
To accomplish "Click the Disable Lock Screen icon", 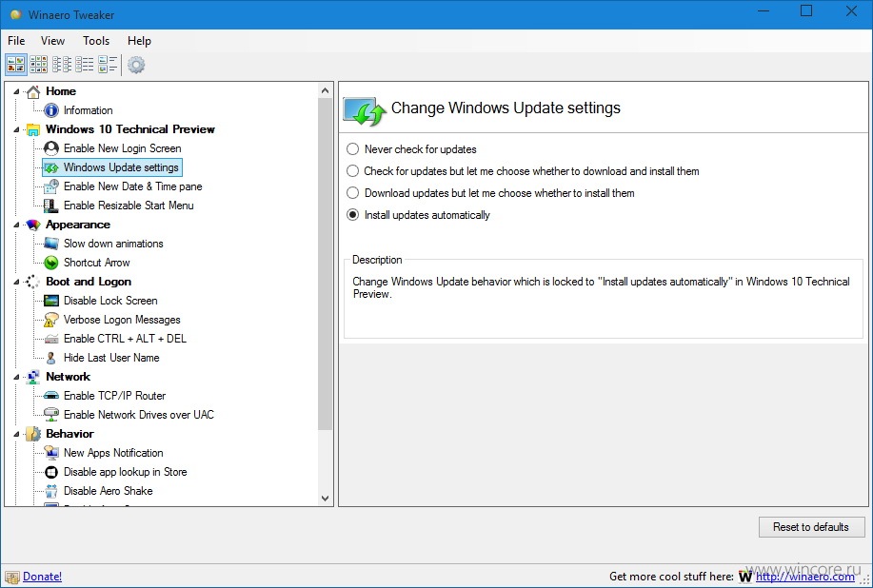I will click(x=51, y=301).
